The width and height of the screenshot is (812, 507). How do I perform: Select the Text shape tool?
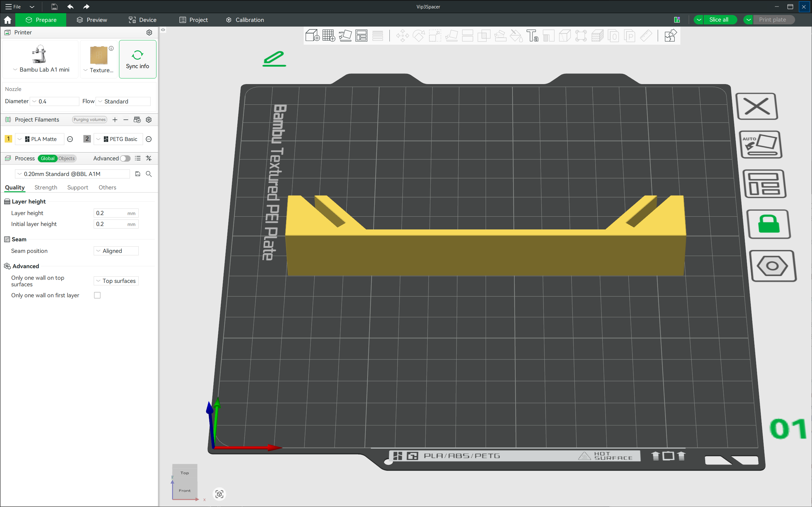(532, 36)
